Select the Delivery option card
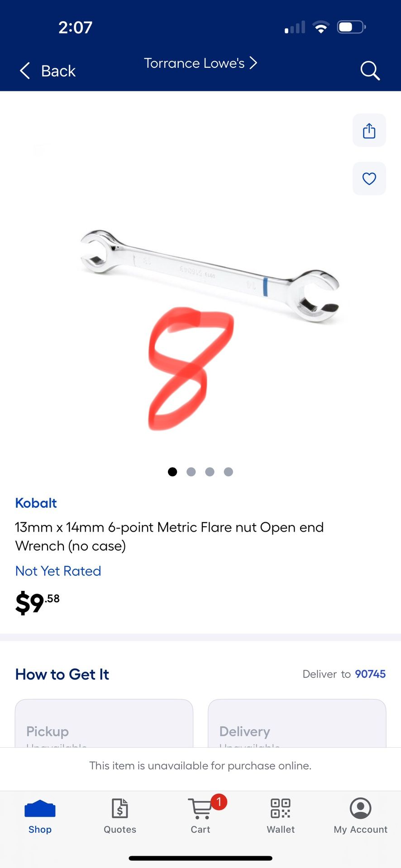This screenshot has height=868, width=401. (297, 723)
